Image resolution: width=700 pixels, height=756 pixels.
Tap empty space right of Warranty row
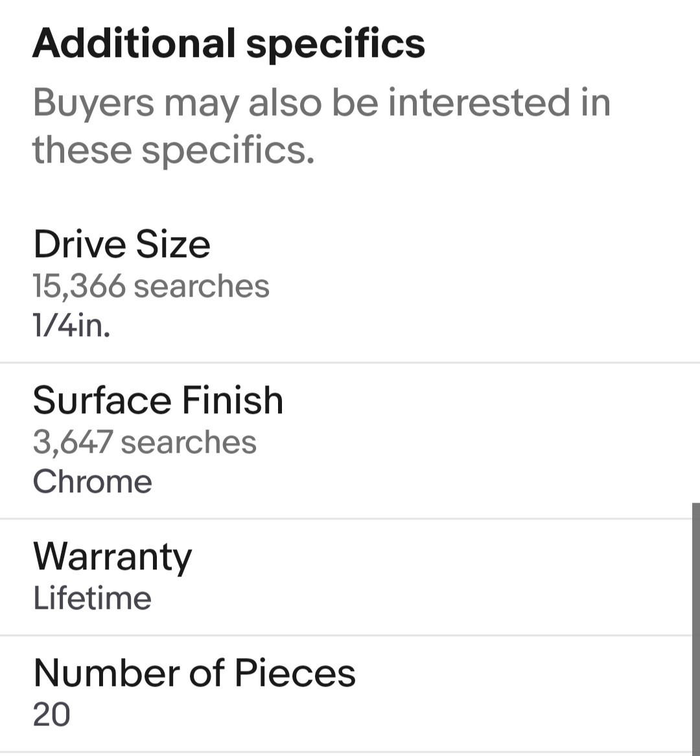[434, 577]
